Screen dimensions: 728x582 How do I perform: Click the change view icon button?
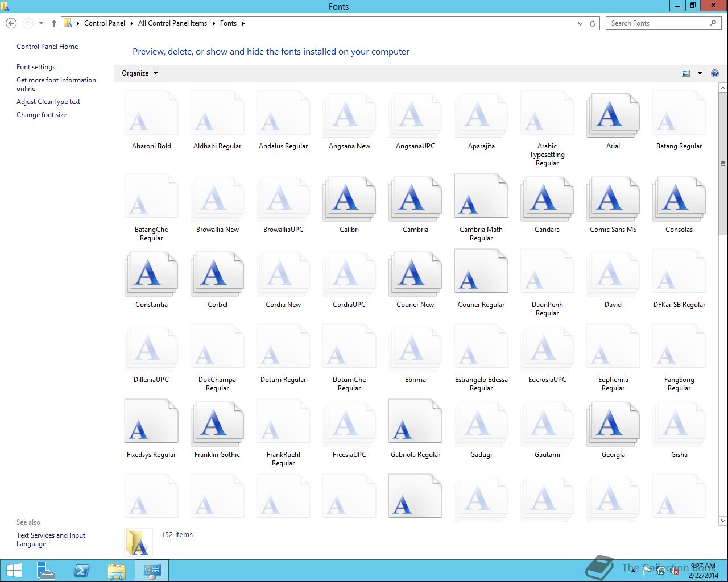(x=686, y=73)
